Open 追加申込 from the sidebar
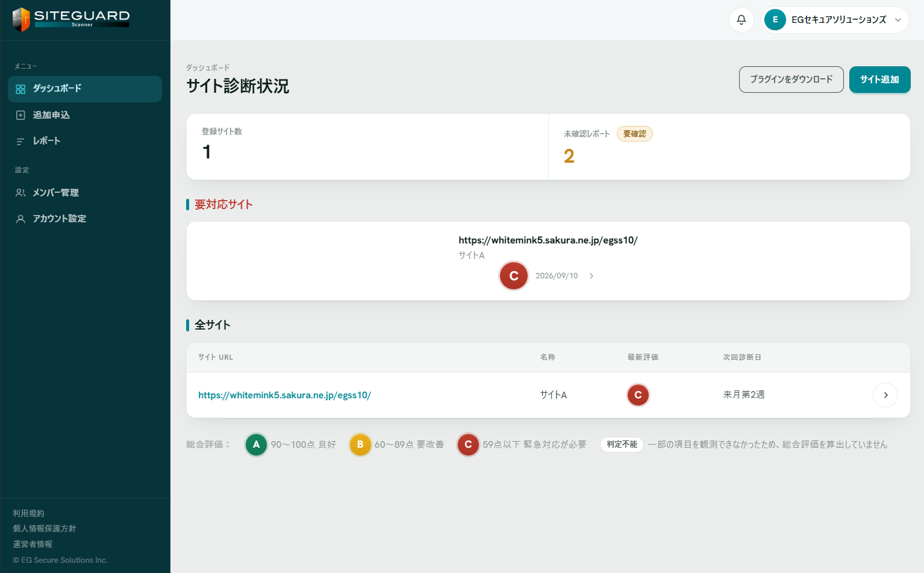This screenshot has width=924, height=573. tap(85, 115)
